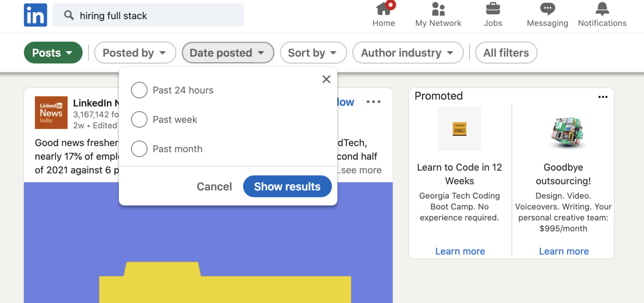Open Learn more link for Georgia Tech ad
Image resolution: width=644 pixels, height=303 pixels.
point(460,251)
